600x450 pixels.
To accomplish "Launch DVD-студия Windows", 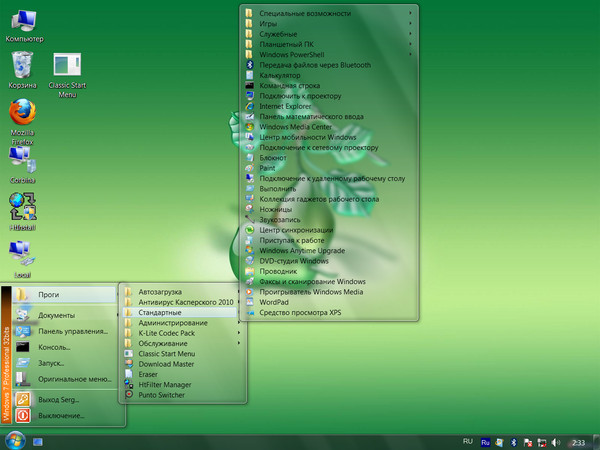I will 329,261.
